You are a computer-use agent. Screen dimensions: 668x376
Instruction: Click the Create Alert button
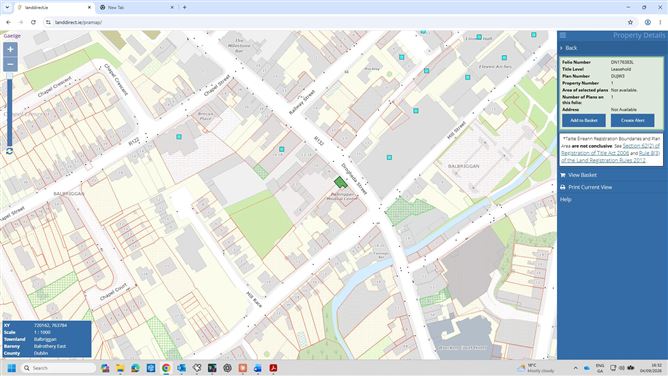632,121
